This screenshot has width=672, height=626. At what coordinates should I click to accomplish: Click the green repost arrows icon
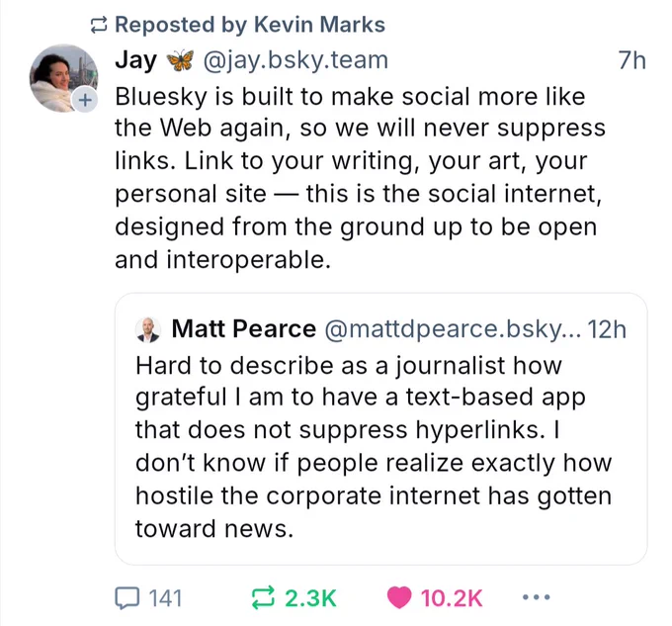263,597
